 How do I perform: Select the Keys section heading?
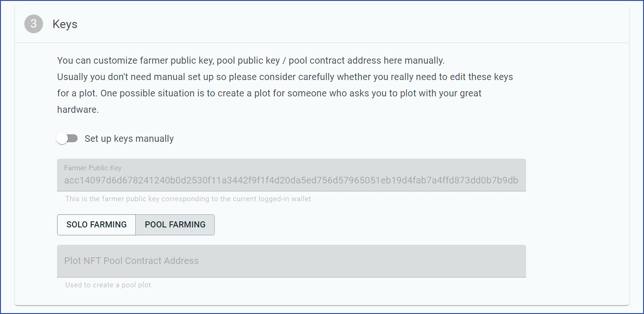click(x=65, y=24)
